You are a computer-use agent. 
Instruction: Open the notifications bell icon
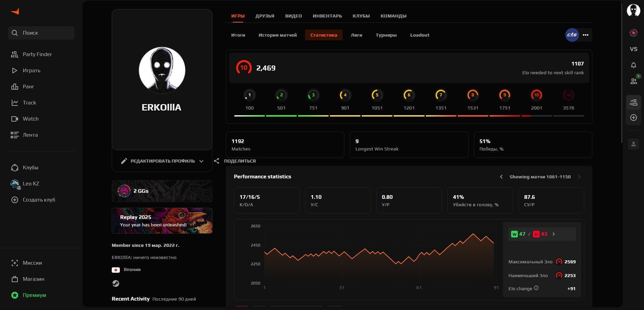(x=633, y=65)
